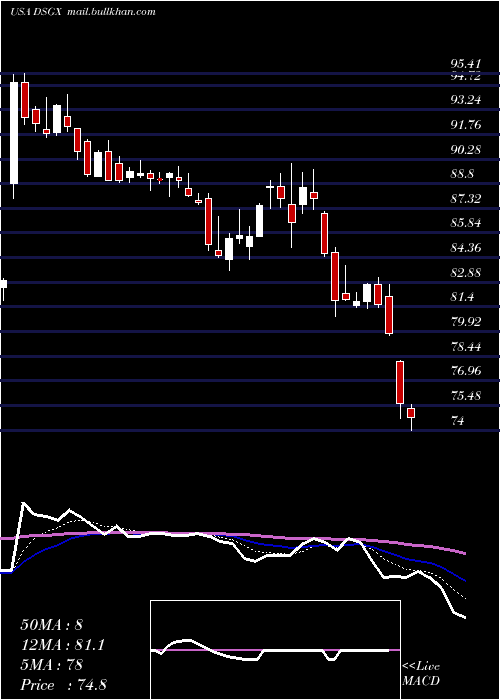Click the 85.84 price axis label
The width and height of the screenshot is (500, 700).
click(466, 223)
